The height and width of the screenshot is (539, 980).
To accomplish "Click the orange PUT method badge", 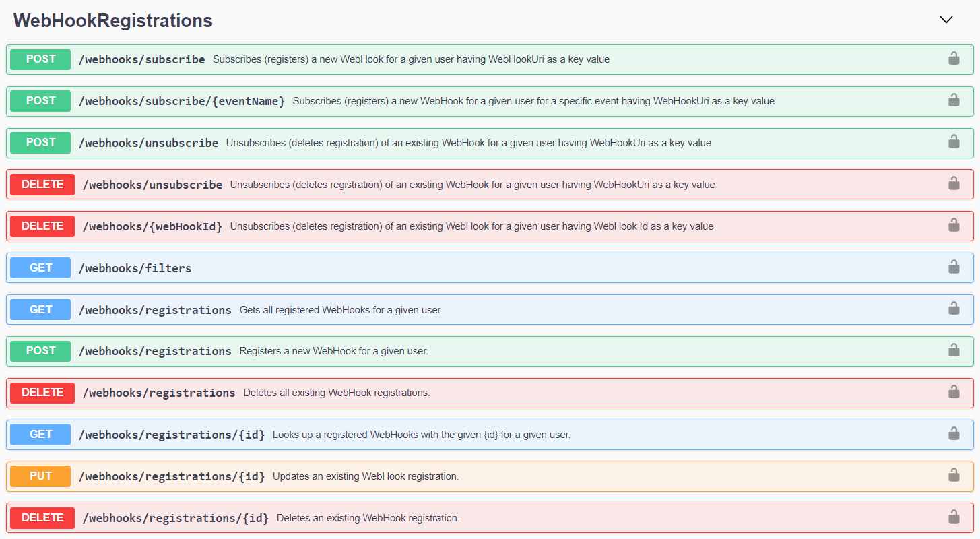I will coord(40,476).
